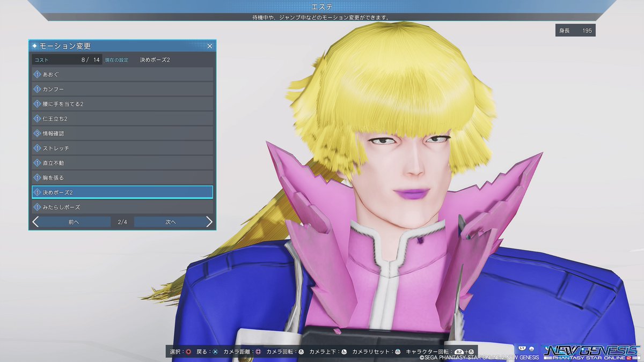Click the cost icon beside 腰に手を当てる2
The height and width of the screenshot is (362, 644).
point(37,104)
